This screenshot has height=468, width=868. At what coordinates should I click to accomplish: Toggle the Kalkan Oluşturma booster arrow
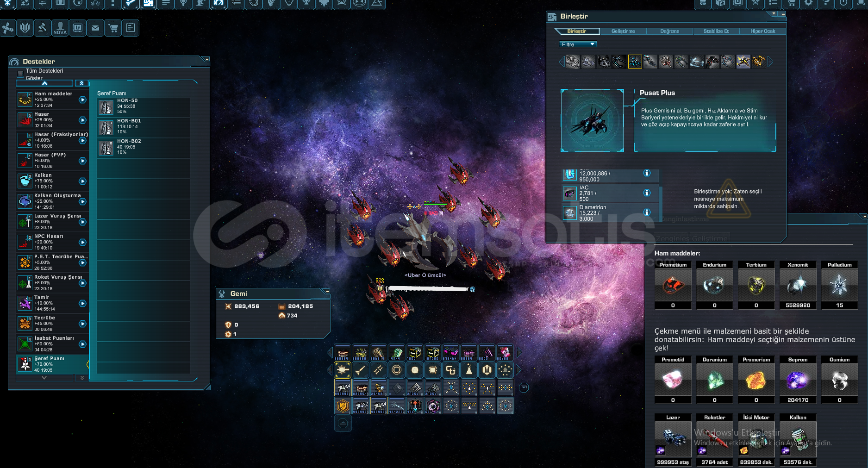(x=82, y=201)
